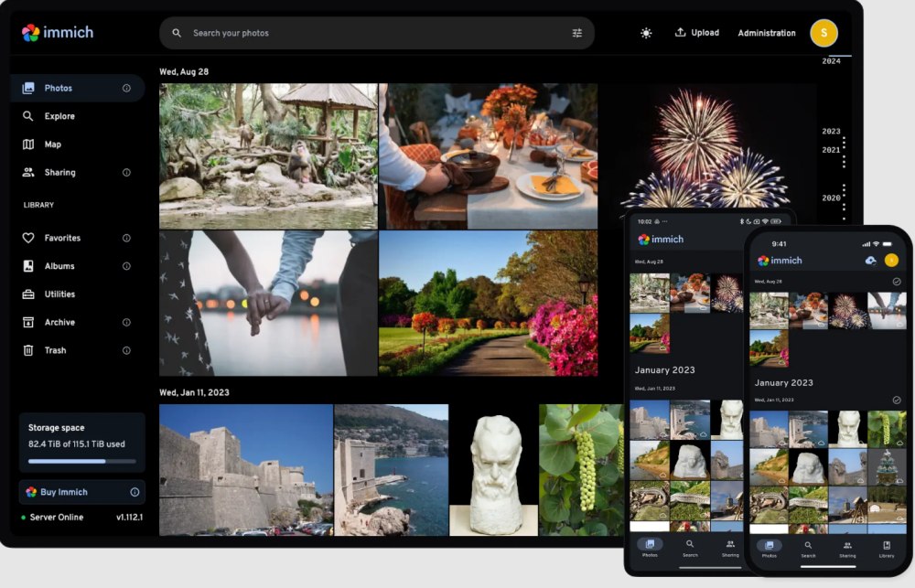Switch to the Sharing tab on the phone

[x=846, y=550]
